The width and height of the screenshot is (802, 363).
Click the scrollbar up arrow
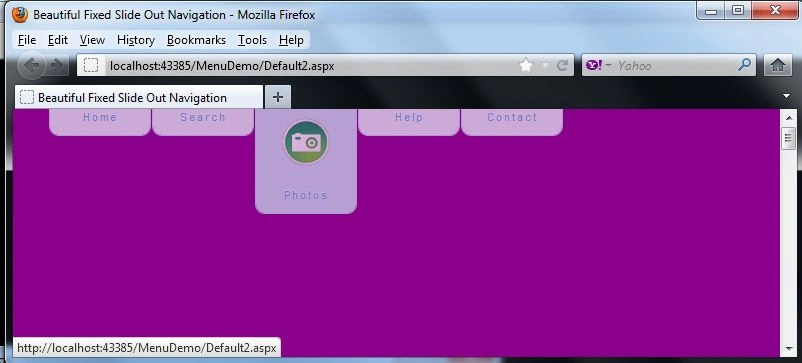point(789,117)
